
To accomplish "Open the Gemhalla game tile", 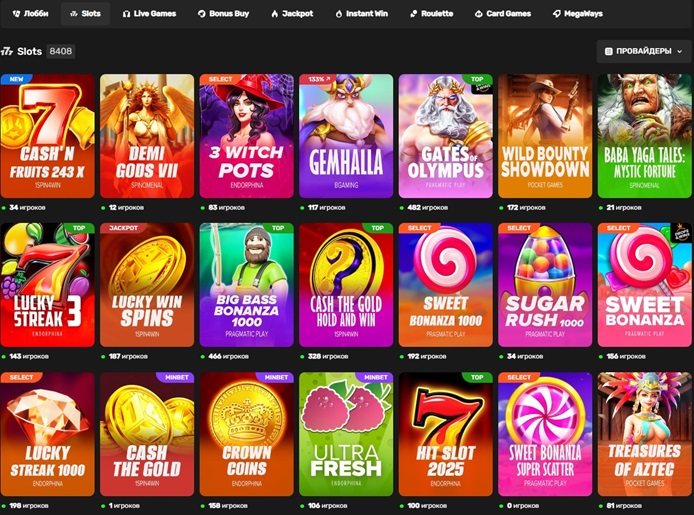I will coord(346,136).
